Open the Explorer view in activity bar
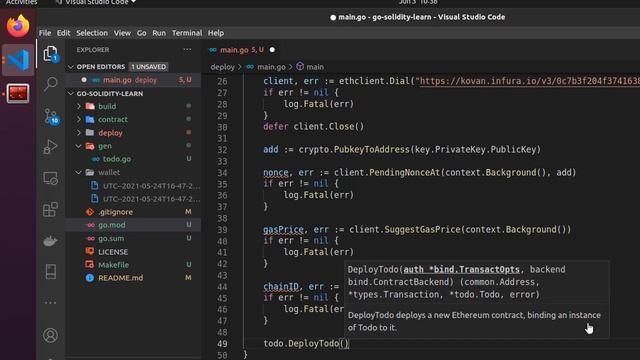This screenshot has height=360, width=640. [50, 54]
